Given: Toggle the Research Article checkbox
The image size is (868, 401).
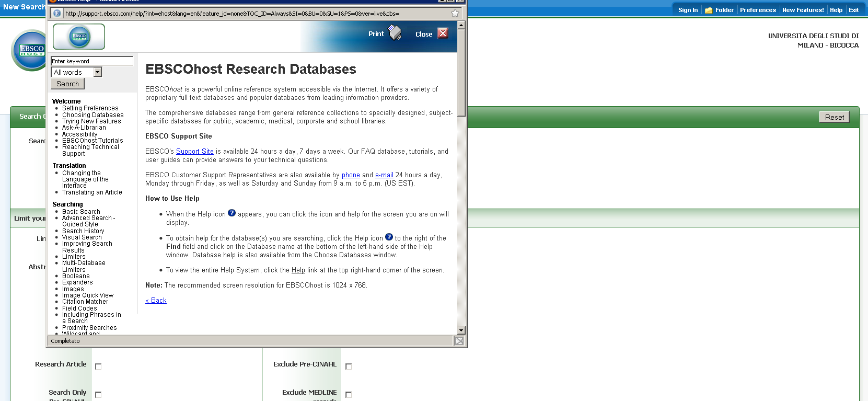Looking at the screenshot, I should [x=98, y=366].
